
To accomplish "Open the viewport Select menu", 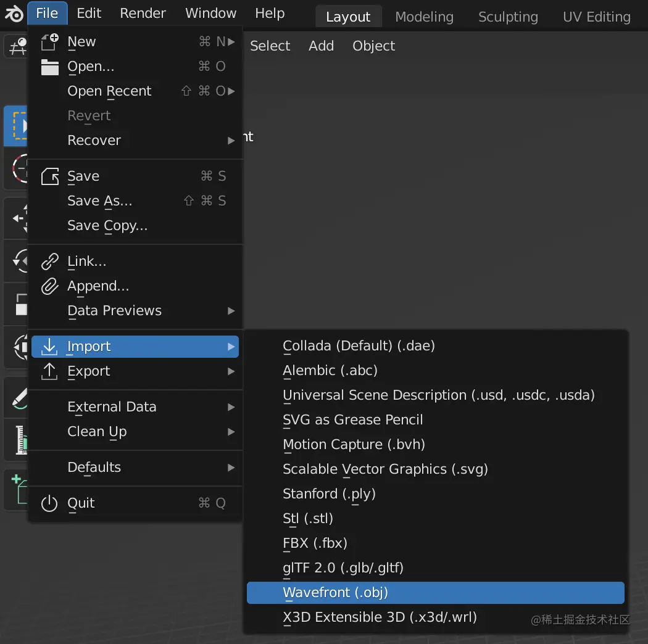I will (x=270, y=46).
